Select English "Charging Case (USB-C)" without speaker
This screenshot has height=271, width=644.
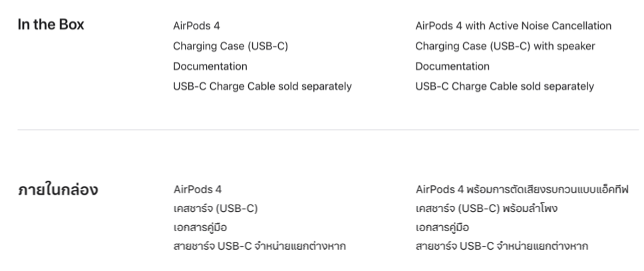230,46
